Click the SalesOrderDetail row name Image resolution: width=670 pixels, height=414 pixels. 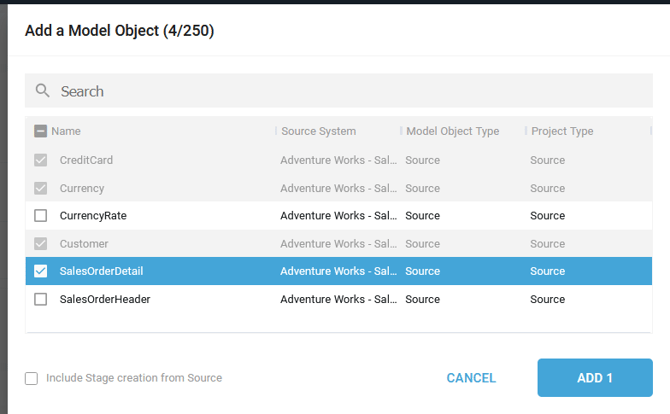(101, 271)
